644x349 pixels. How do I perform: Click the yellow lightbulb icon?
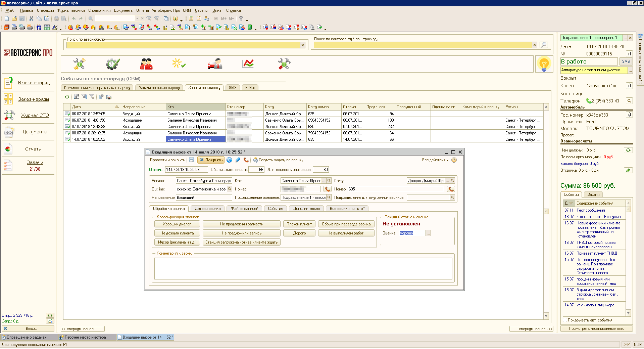(544, 63)
